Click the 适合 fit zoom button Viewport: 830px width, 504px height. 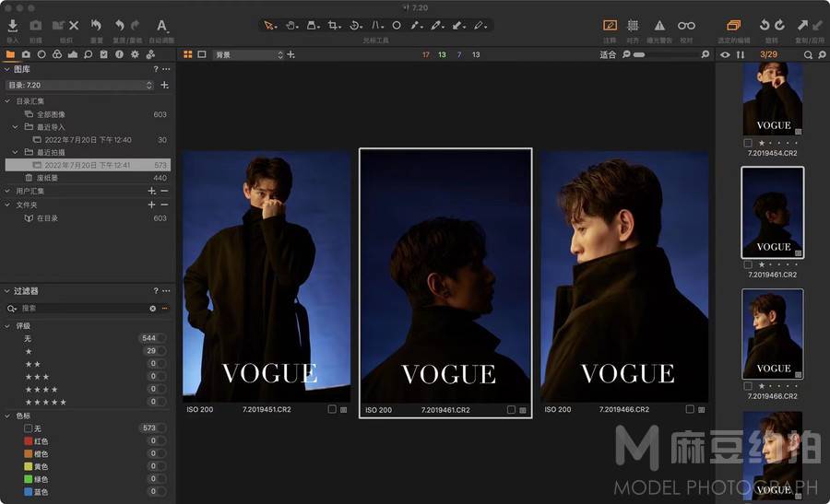click(608, 54)
